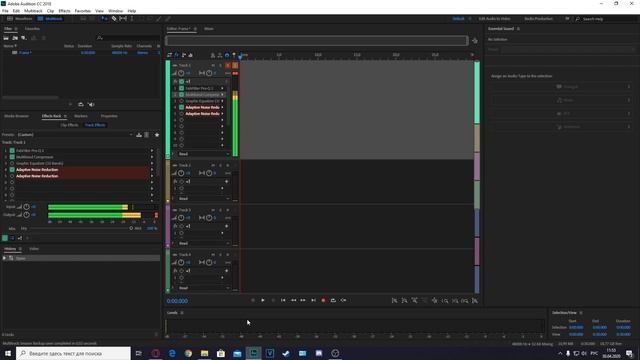Toggle FabFilter Pro-Q power in Effects Rack
The image size is (640, 360).
click(x=12, y=151)
